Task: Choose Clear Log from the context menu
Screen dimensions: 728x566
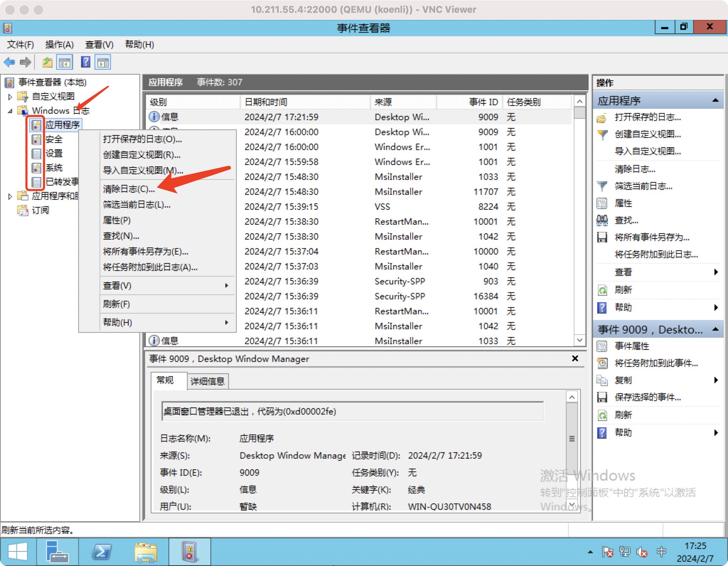Action: pos(129,189)
